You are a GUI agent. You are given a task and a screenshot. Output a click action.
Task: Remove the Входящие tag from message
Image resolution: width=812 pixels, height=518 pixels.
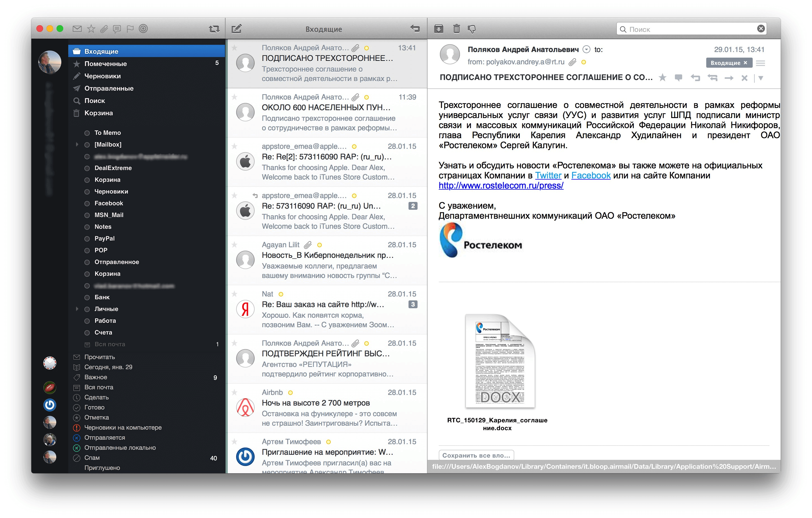pyautogui.click(x=746, y=63)
